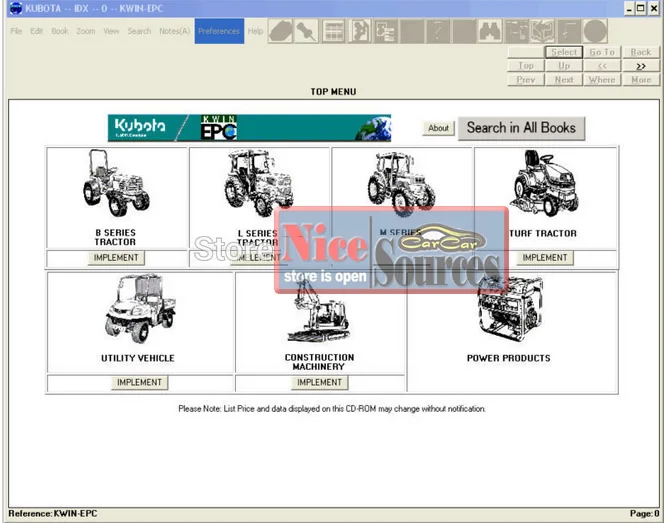Click the round circle toolbar icon

595,31
